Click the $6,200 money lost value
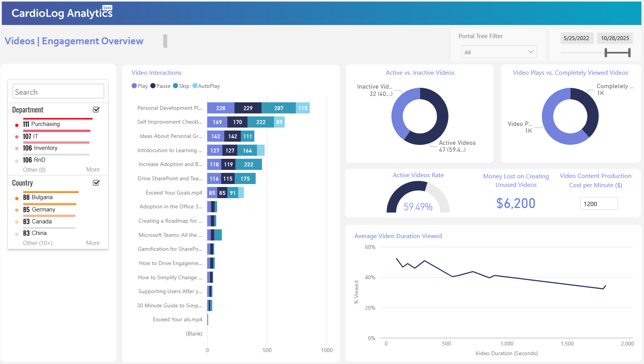The width and height of the screenshot is (644, 364). [516, 203]
